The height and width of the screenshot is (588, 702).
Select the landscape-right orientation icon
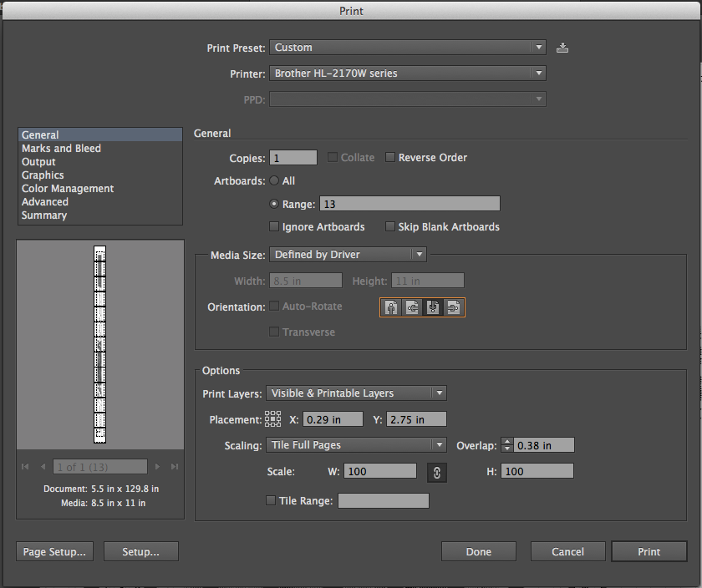click(x=453, y=307)
